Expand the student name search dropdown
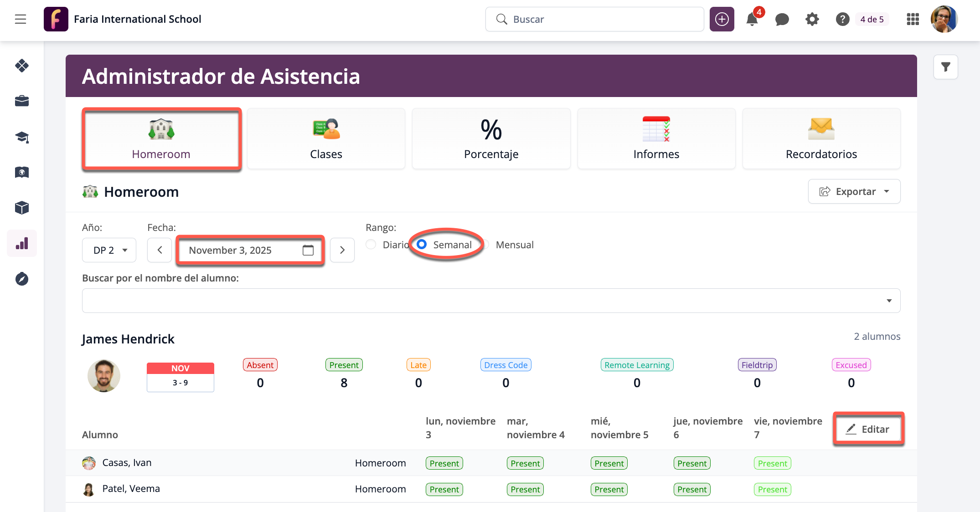980x512 pixels. (x=490, y=301)
